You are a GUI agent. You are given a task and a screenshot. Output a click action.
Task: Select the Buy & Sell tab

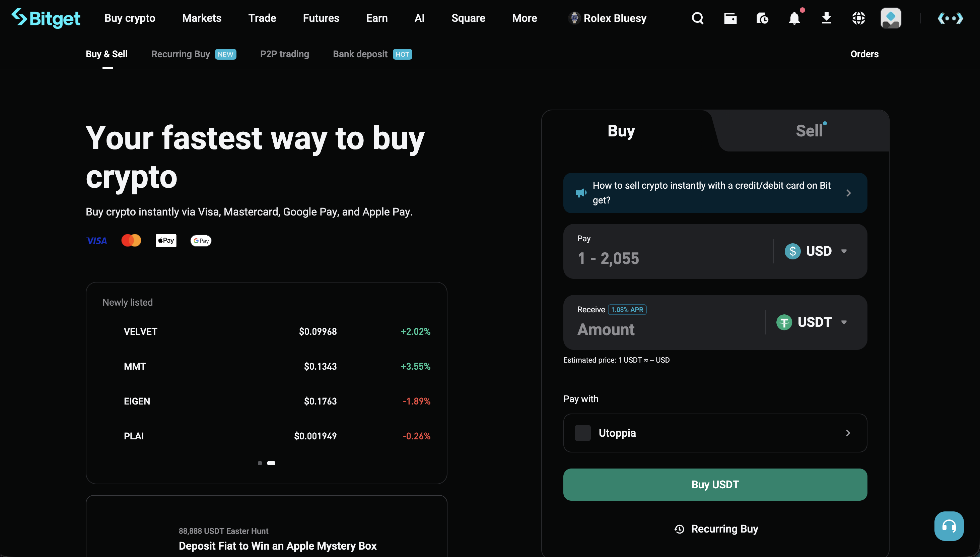(107, 54)
